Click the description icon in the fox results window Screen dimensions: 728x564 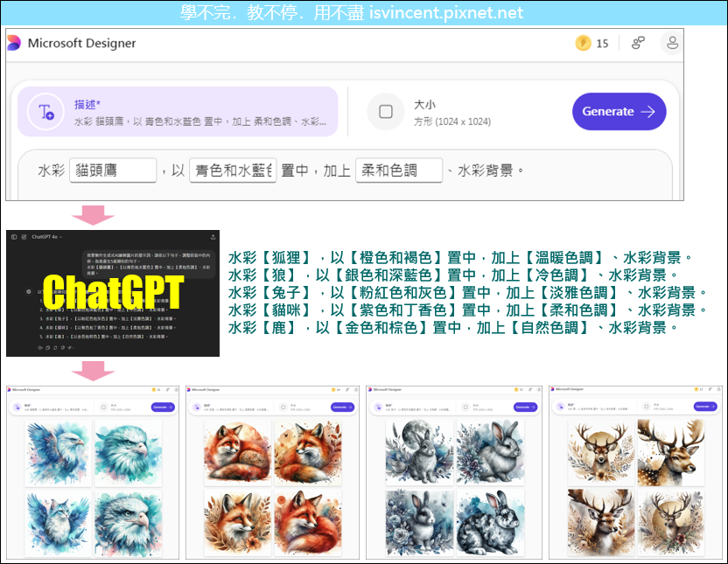pyautogui.click(x=197, y=407)
